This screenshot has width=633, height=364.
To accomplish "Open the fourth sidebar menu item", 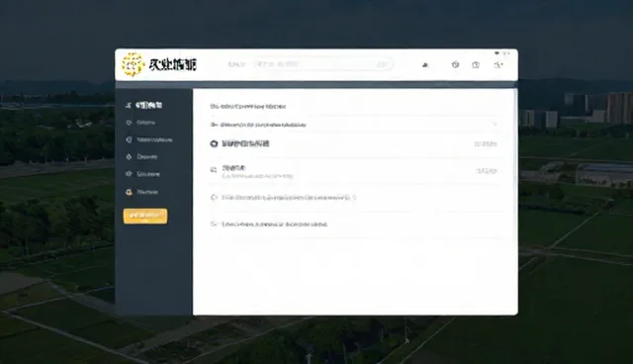I will (141, 156).
